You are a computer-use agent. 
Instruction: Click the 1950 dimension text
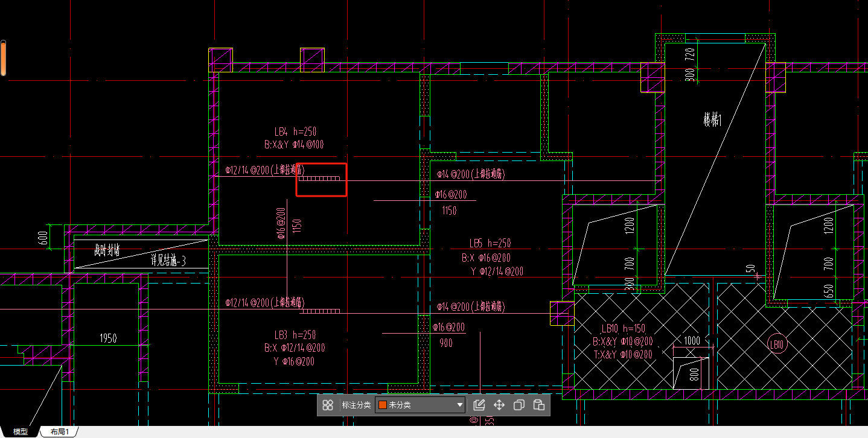click(x=107, y=339)
